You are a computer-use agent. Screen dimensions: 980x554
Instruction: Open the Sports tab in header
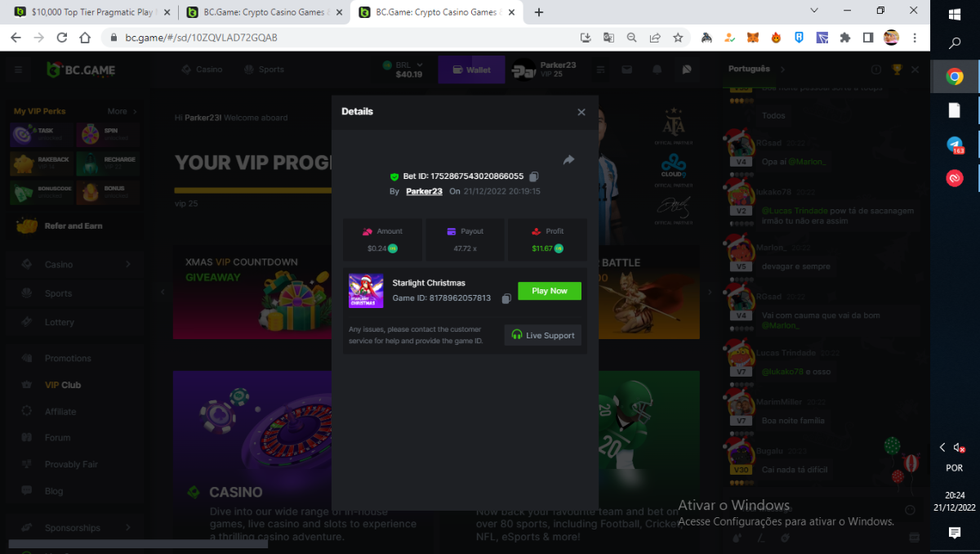pyautogui.click(x=264, y=69)
